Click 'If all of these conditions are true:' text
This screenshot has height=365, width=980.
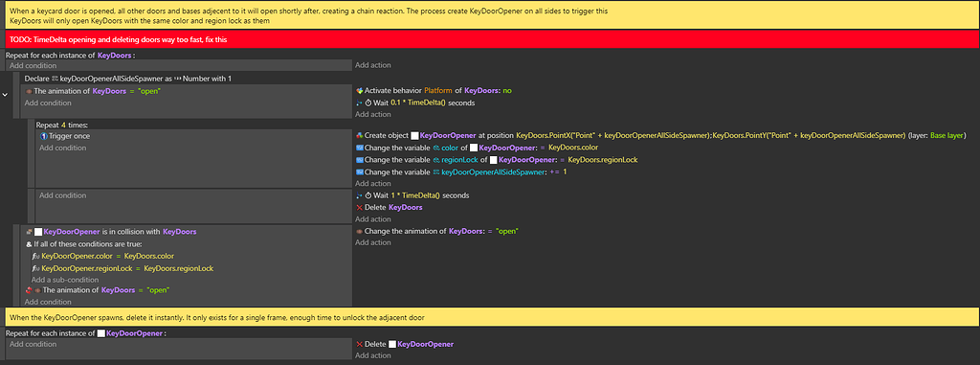coord(88,244)
